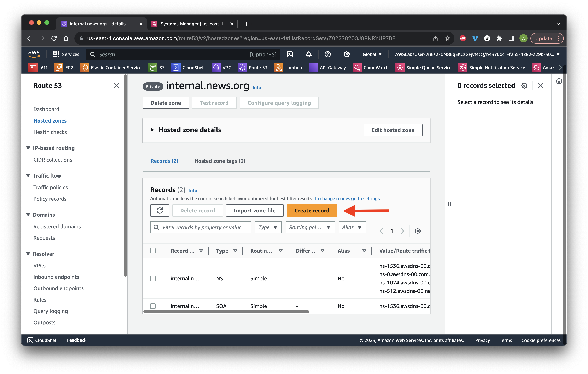Focus the AWS console Search box

pyautogui.click(x=183, y=54)
